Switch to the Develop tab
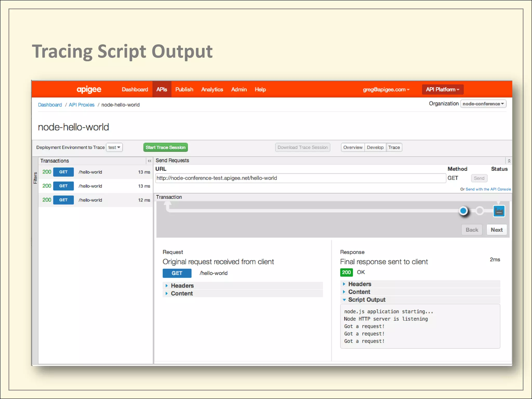The height and width of the screenshot is (399, 532). click(x=375, y=148)
